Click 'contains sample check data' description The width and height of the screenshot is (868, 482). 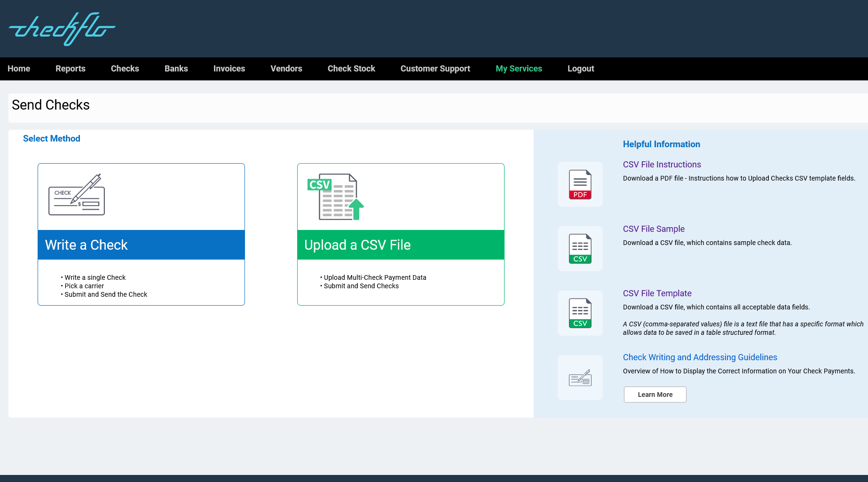pos(707,243)
